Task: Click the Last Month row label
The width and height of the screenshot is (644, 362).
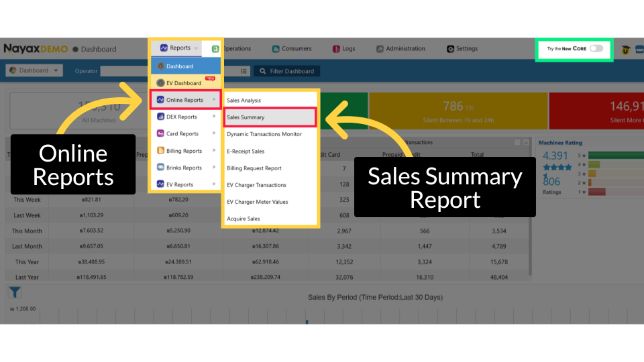Action: [27, 246]
